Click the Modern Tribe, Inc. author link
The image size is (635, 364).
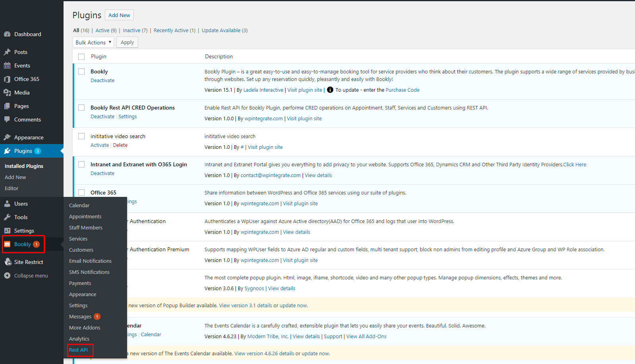(x=268, y=336)
